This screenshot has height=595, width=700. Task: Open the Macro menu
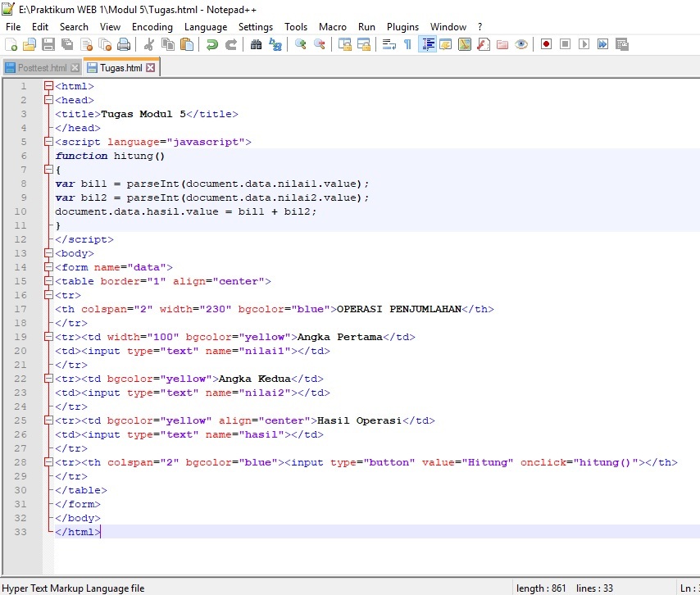tap(332, 26)
